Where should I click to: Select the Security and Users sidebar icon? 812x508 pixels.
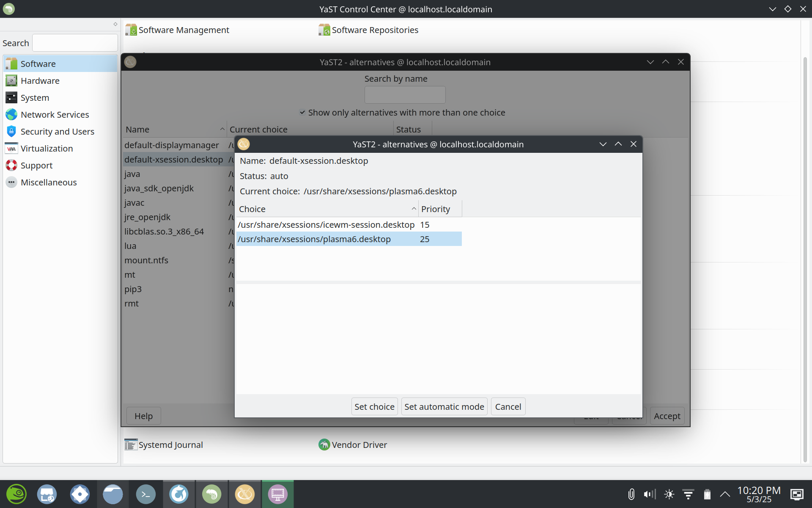11,131
